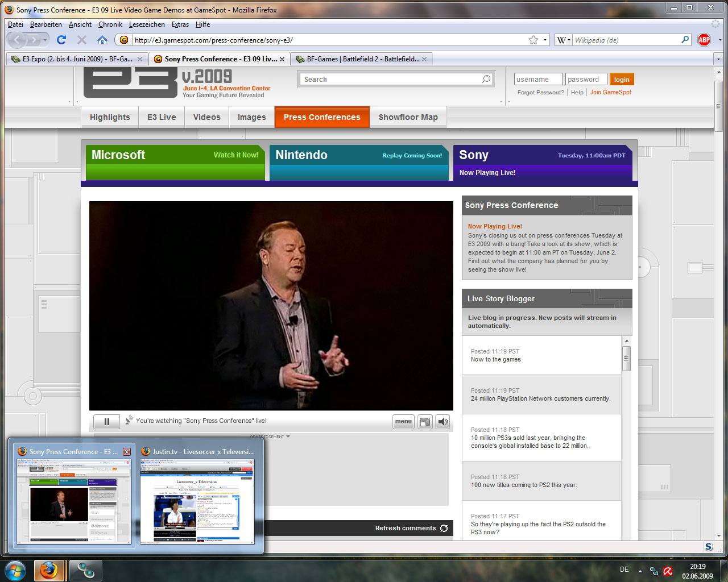Close the E3 Expo BF-Games tab
Screen dimensions: 728x582
coord(140,59)
